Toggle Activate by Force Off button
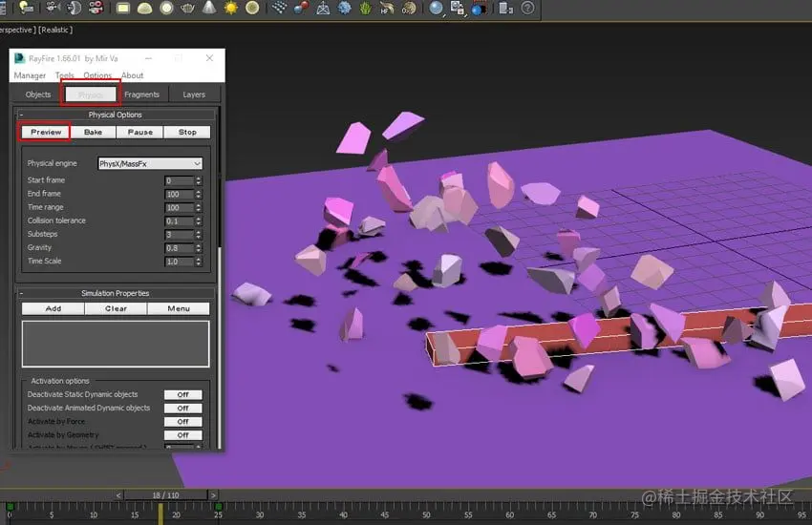The height and width of the screenshot is (525, 812). 182,422
